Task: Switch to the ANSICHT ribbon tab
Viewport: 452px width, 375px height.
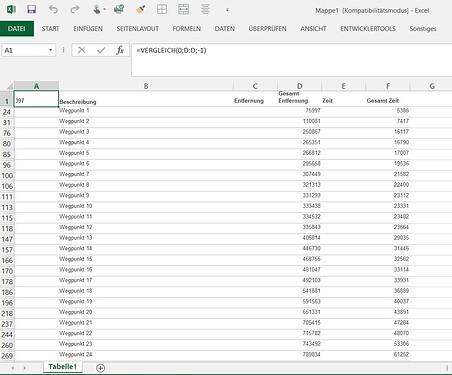Action: tap(313, 29)
